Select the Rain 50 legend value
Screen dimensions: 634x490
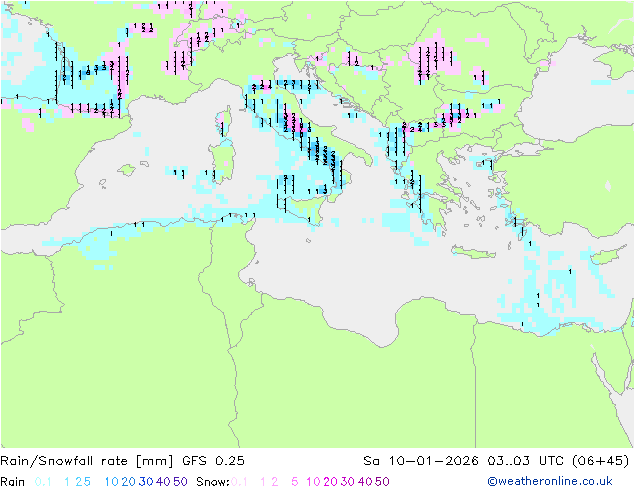180,482
